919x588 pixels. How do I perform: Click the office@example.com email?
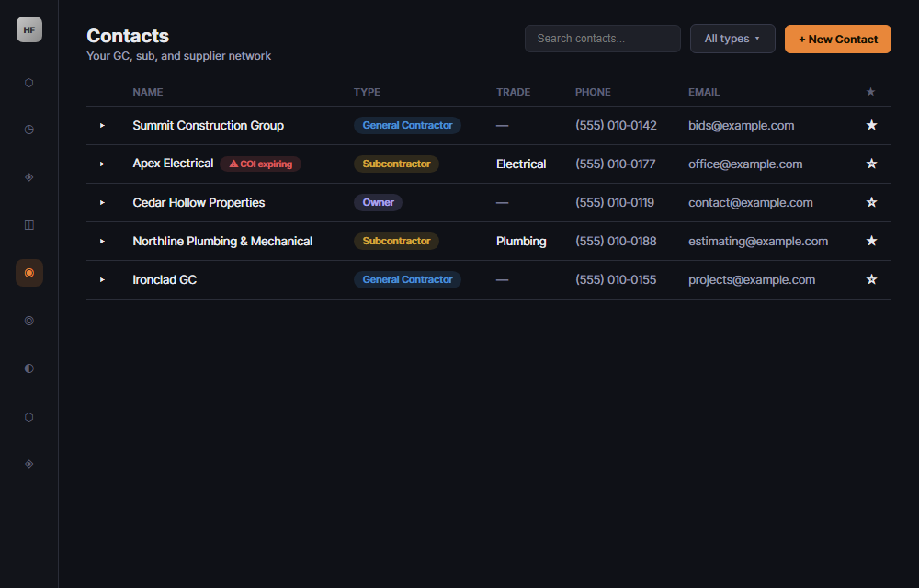(x=745, y=164)
